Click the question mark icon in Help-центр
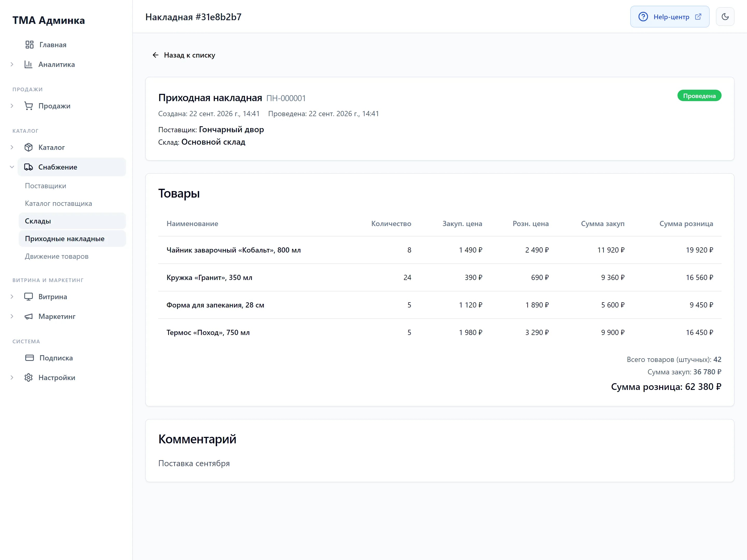 pos(643,17)
